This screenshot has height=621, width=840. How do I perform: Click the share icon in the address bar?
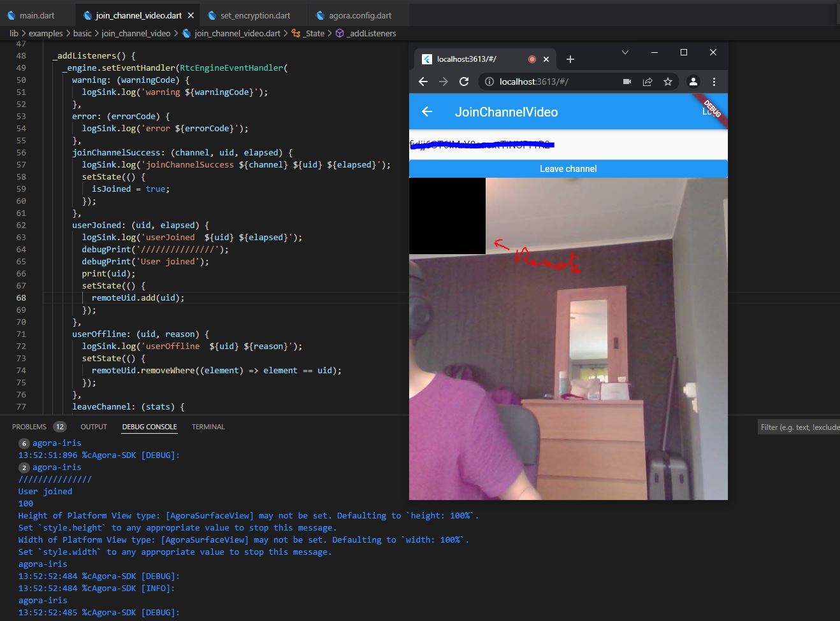pyautogui.click(x=647, y=82)
